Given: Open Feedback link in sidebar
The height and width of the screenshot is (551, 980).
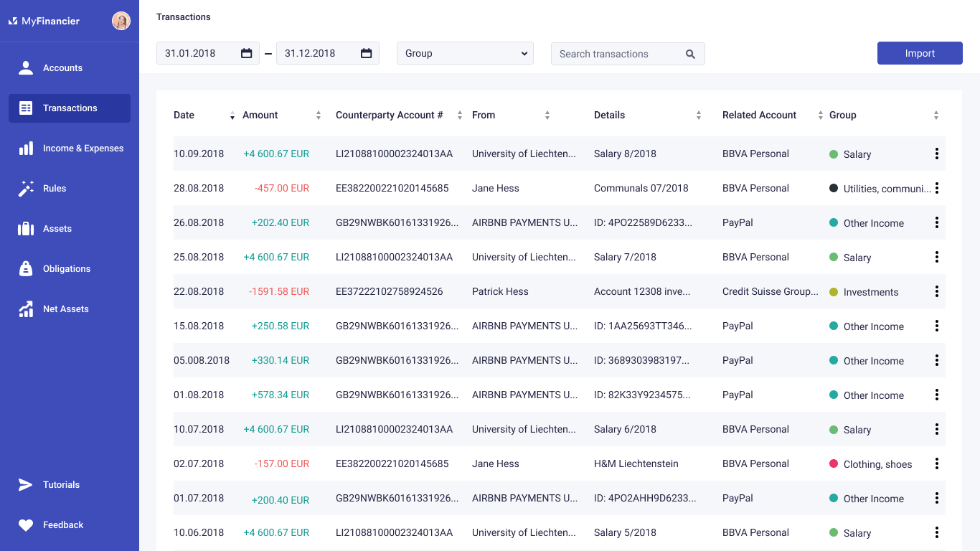Looking at the screenshot, I should (x=63, y=525).
